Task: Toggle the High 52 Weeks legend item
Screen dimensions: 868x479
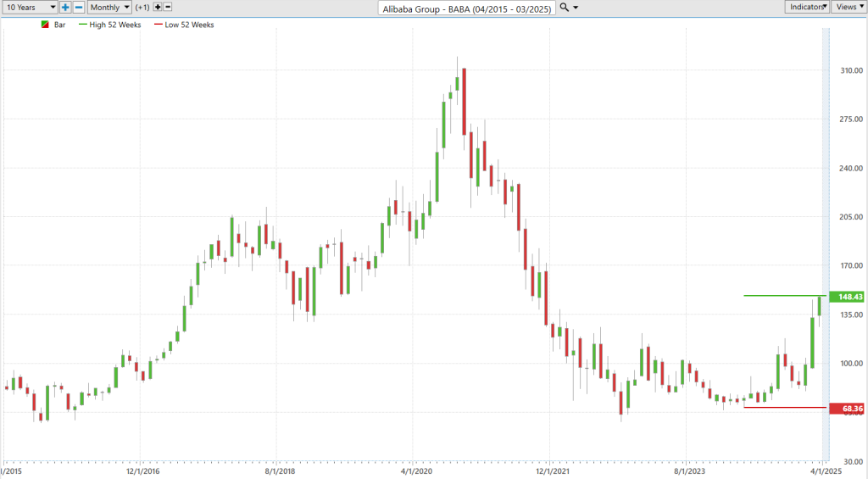Action: pyautogui.click(x=110, y=25)
